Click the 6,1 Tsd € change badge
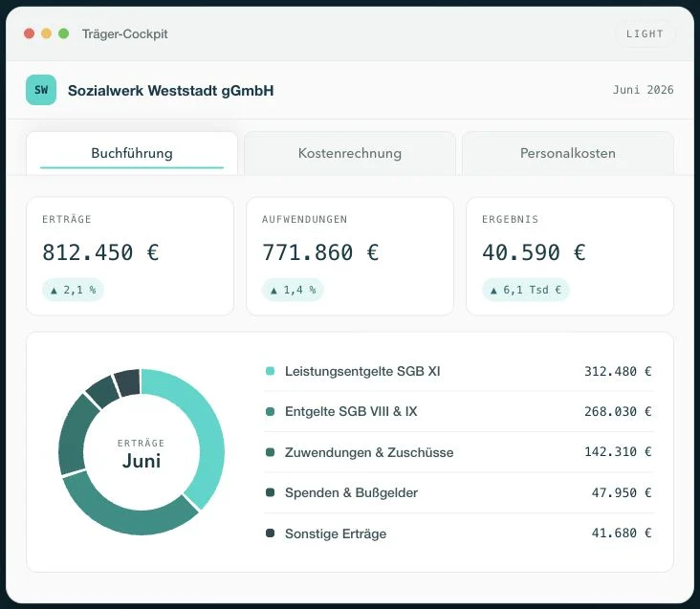Image resolution: width=700 pixels, height=609 pixels. click(x=525, y=290)
